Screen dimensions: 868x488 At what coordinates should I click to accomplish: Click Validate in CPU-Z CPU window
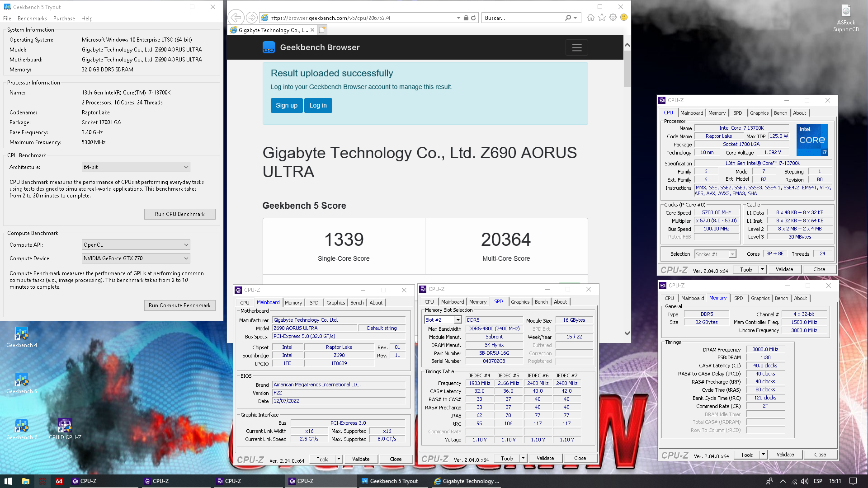784,269
